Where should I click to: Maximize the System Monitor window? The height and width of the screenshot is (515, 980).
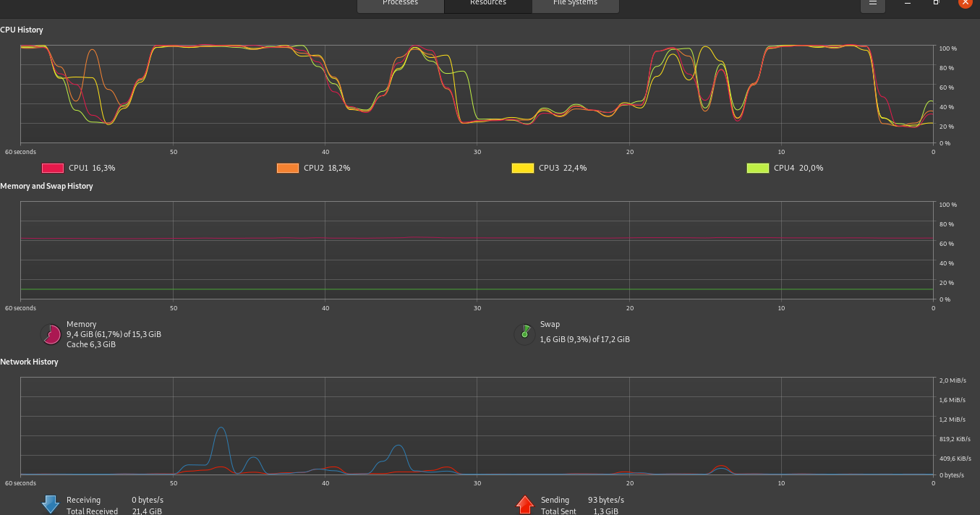click(x=936, y=4)
